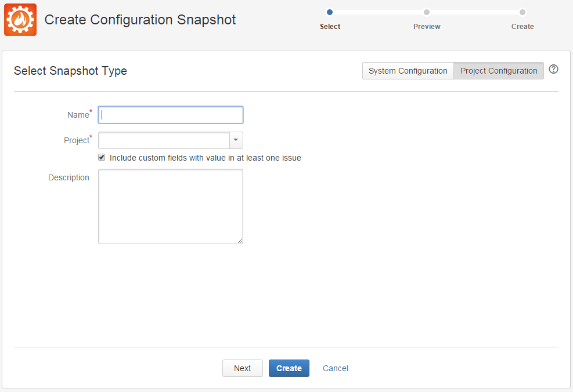573x392 pixels.
Task: Click the Preview step label
Action: point(427,27)
